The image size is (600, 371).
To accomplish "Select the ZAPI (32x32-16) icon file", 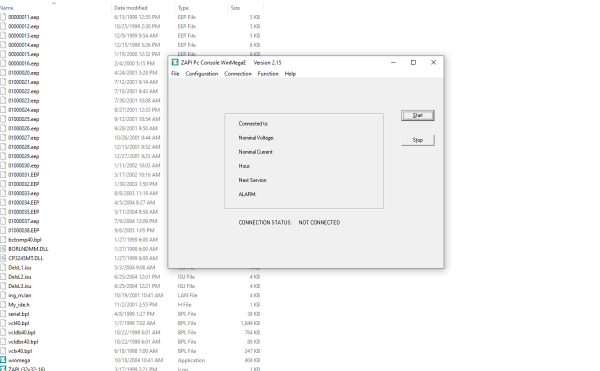I will [x=3, y=369].
